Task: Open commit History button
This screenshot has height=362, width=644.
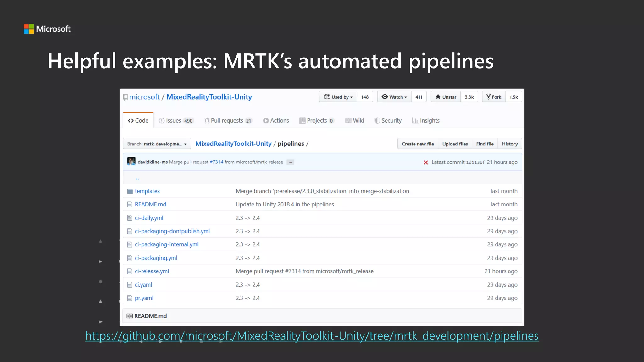Action: [x=510, y=144]
